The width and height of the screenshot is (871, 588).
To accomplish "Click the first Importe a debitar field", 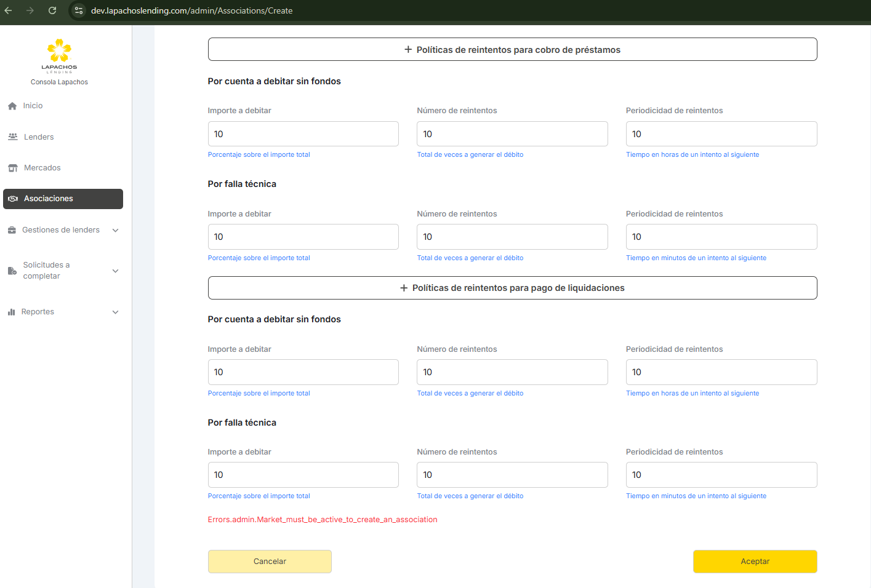I will [303, 134].
